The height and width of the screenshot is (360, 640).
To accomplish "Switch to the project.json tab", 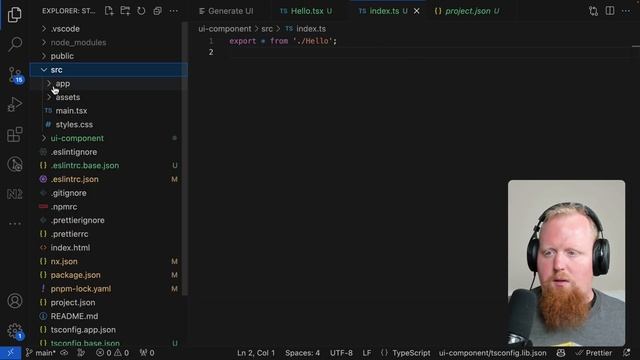I will click(467, 11).
